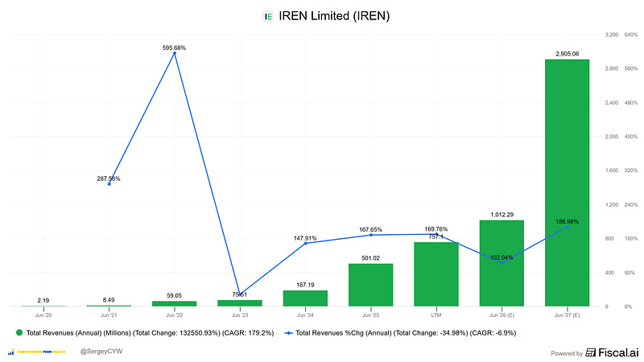The width and height of the screenshot is (644, 362).
Task: Click the 1,012.29 bar value label
Action: click(502, 215)
